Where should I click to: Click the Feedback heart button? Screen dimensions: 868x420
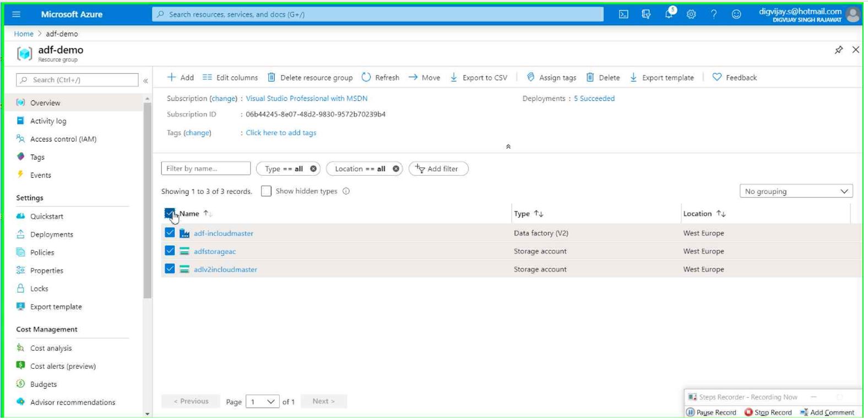735,78
